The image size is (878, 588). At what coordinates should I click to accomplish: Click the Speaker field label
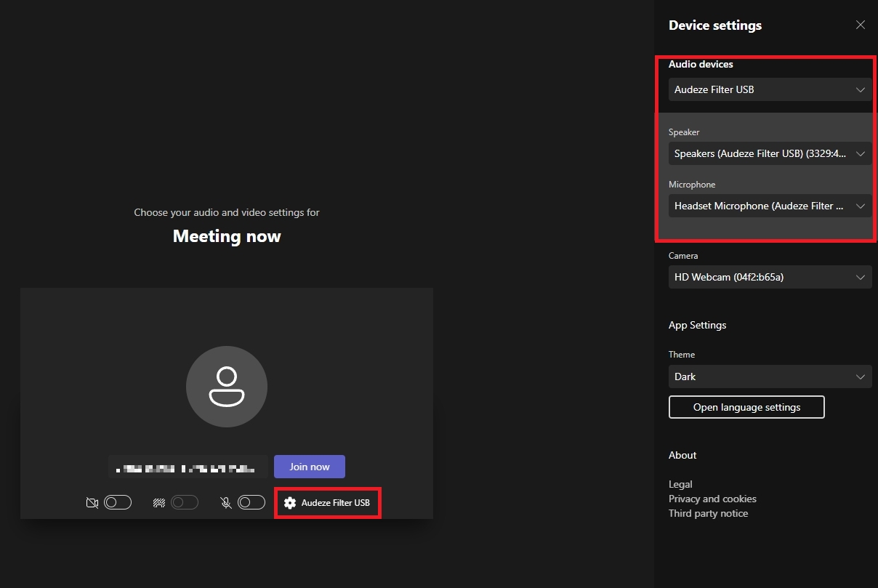pyautogui.click(x=684, y=132)
